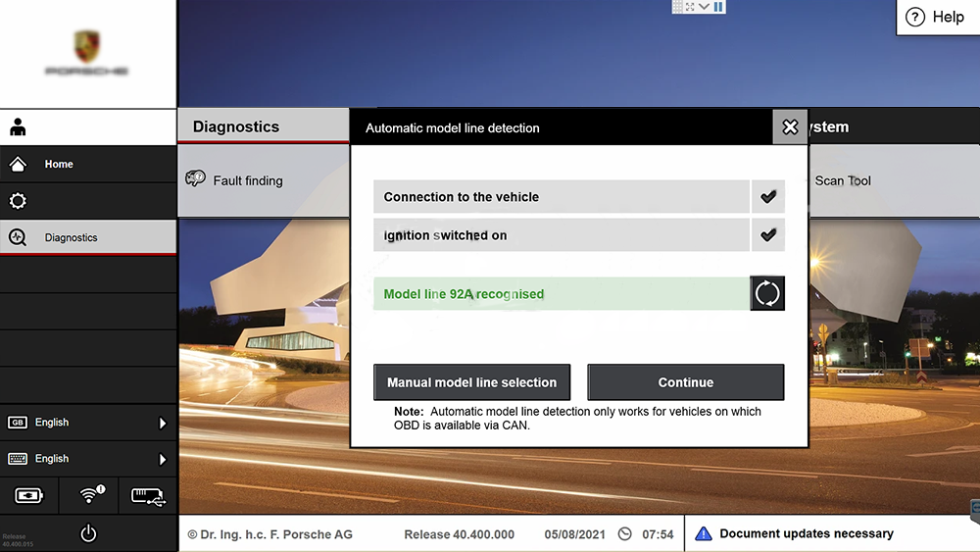Click the Home house icon
The image size is (980, 552).
click(18, 164)
